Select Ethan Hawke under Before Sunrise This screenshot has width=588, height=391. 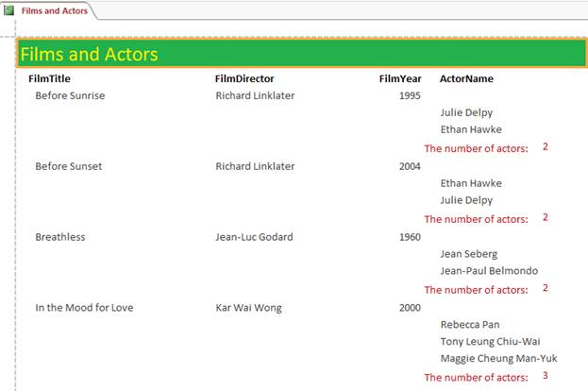471,129
